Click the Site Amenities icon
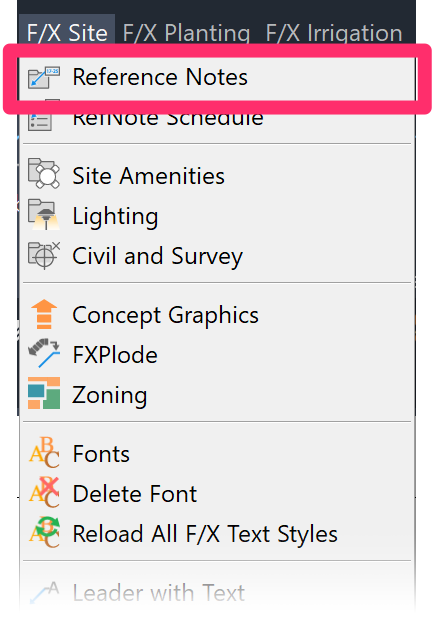432x618 pixels. [44, 173]
